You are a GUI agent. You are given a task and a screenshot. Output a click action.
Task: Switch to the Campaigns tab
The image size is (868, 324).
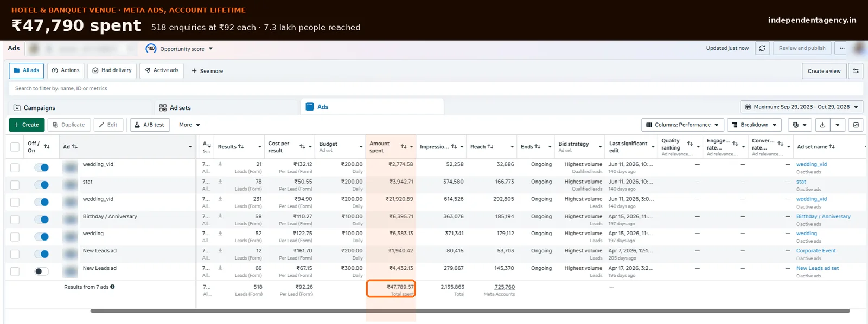pyautogui.click(x=80, y=108)
